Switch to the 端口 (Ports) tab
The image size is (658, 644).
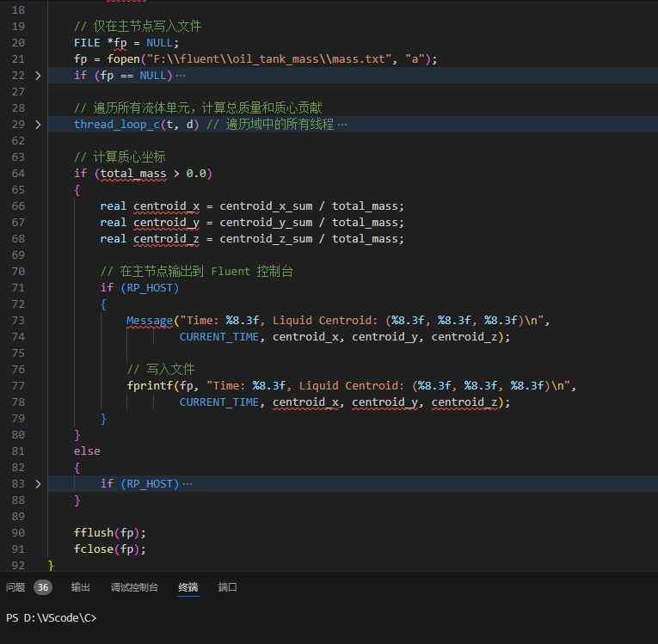pyautogui.click(x=227, y=587)
